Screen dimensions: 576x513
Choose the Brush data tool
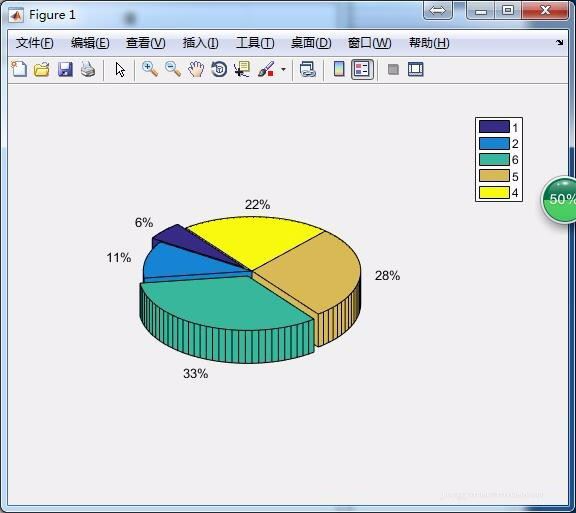pyautogui.click(x=266, y=69)
